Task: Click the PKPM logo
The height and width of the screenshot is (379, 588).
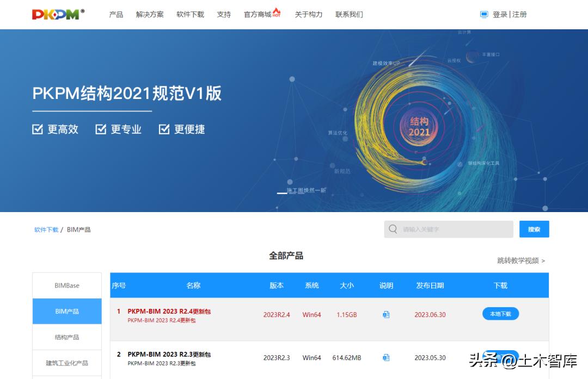Action: (58, 14)
